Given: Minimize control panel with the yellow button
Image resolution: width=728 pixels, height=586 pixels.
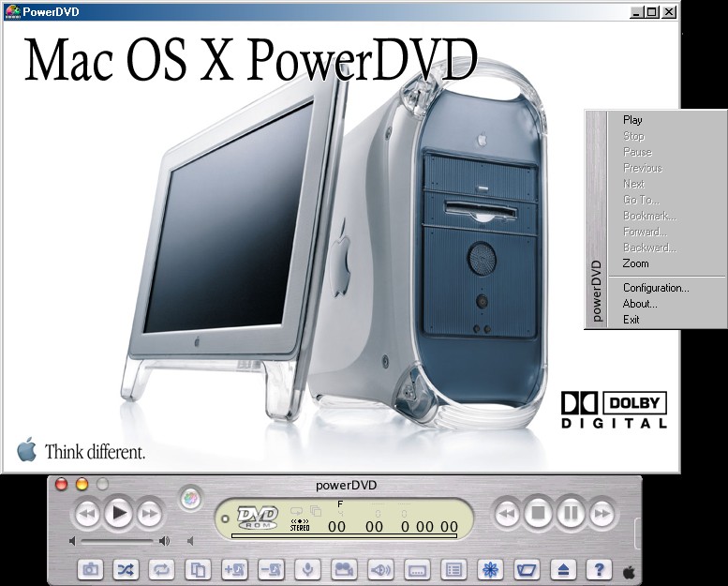Looking at the screenshot, I should tap(82, 484).
